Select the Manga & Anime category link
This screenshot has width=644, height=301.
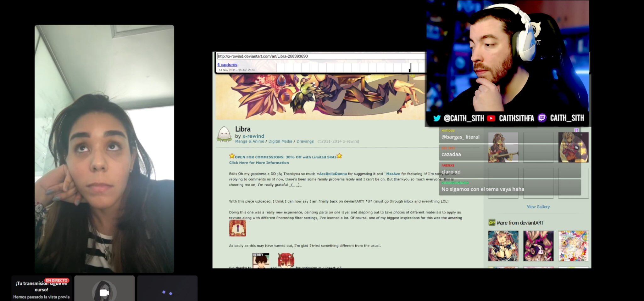coord(249,141)
